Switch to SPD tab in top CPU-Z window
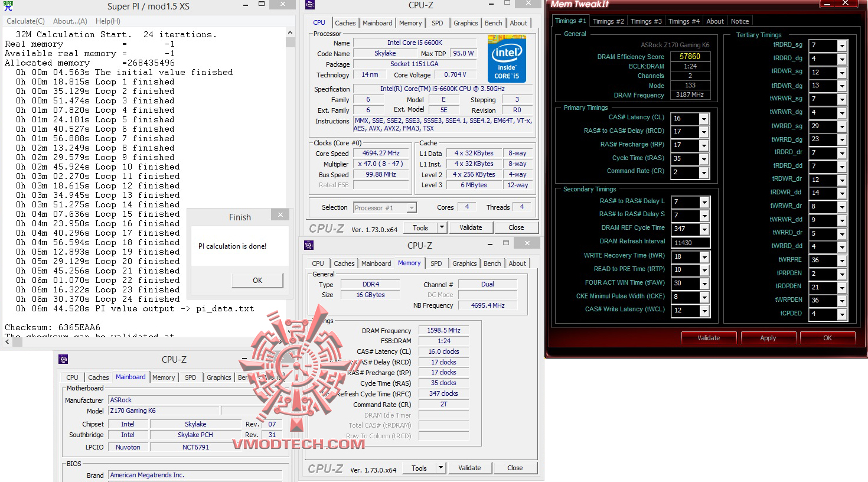868x482 pixels. pyautogui.click(x=437, y=23)
